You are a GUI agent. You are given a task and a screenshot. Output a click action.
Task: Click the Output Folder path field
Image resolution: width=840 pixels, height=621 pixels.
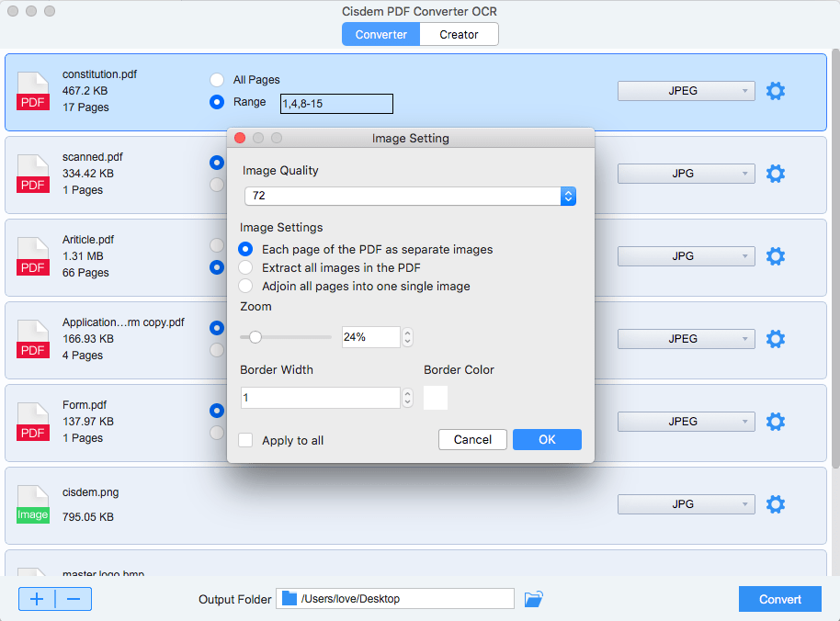coord(395,599)
